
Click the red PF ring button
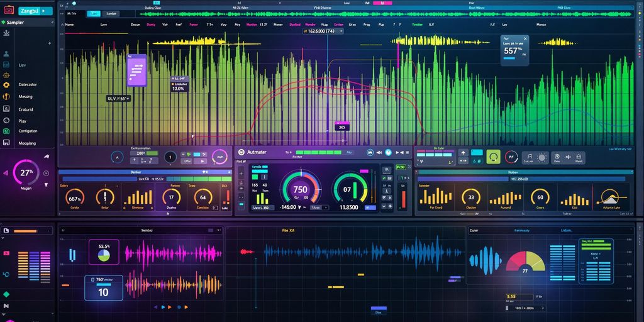511,157
